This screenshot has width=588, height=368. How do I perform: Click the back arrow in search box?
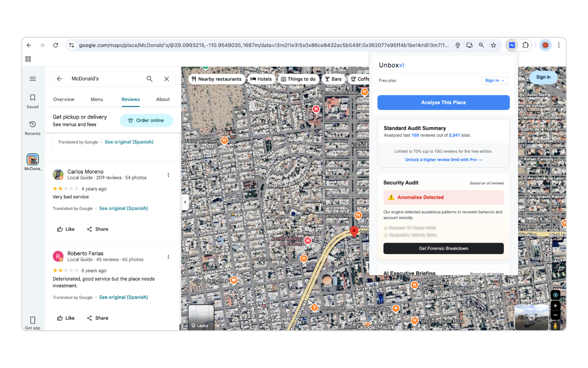(x=59, y=79)
